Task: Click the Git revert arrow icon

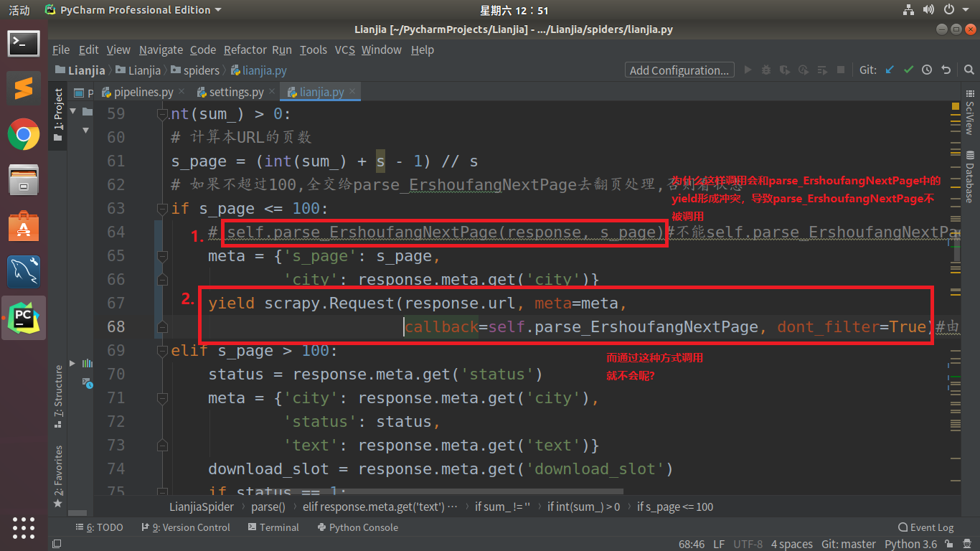Action: (x=946, y=70)
